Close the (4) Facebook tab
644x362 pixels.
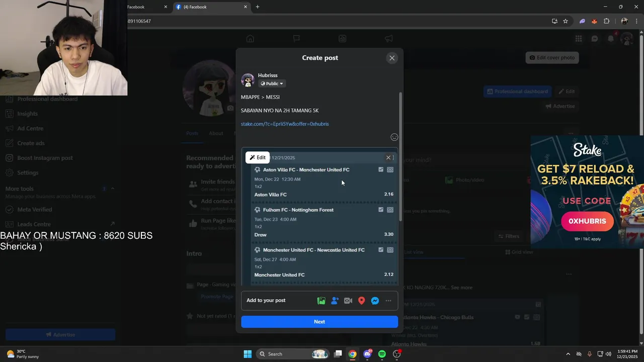tap(246, 7)
